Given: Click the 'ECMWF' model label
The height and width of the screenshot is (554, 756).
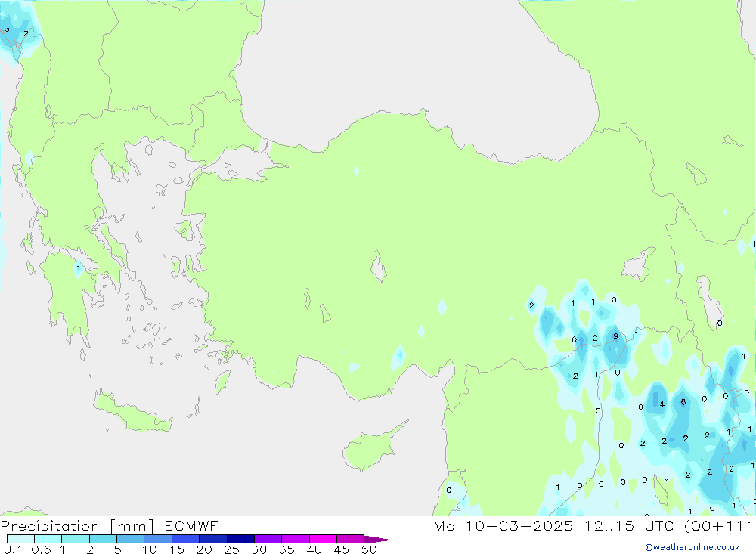Looking at the screenshot, I should click(x=191, y=525).
